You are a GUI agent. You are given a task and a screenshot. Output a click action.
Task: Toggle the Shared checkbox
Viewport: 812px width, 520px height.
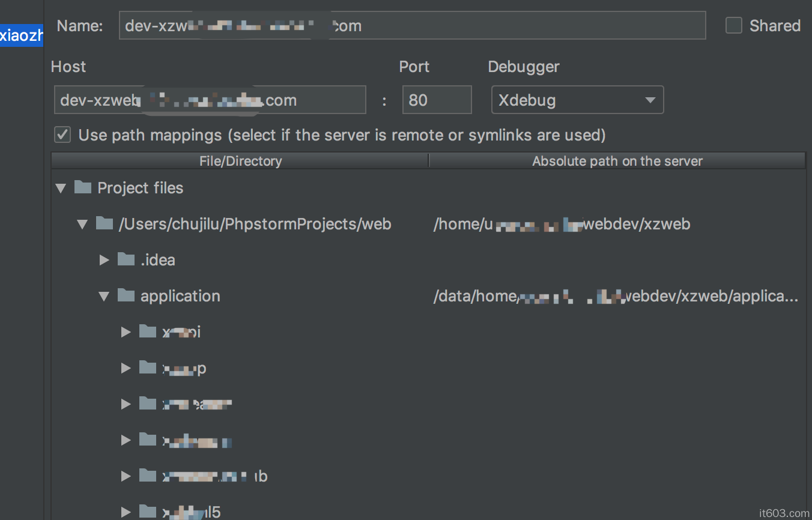click(734, 26)
